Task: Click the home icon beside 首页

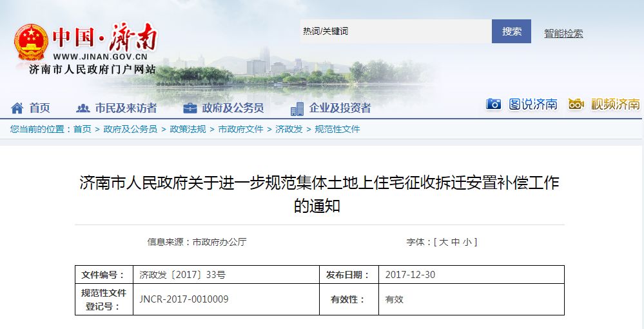Action: tap(17, 108)
